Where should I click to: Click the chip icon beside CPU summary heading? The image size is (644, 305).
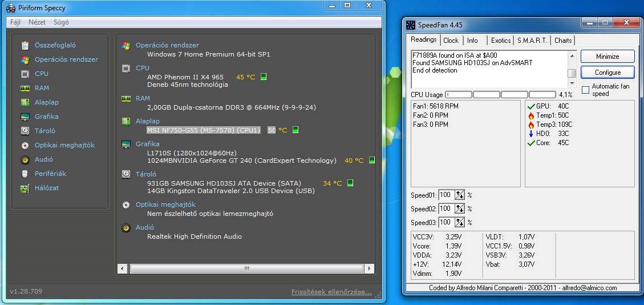coord(126,68)
